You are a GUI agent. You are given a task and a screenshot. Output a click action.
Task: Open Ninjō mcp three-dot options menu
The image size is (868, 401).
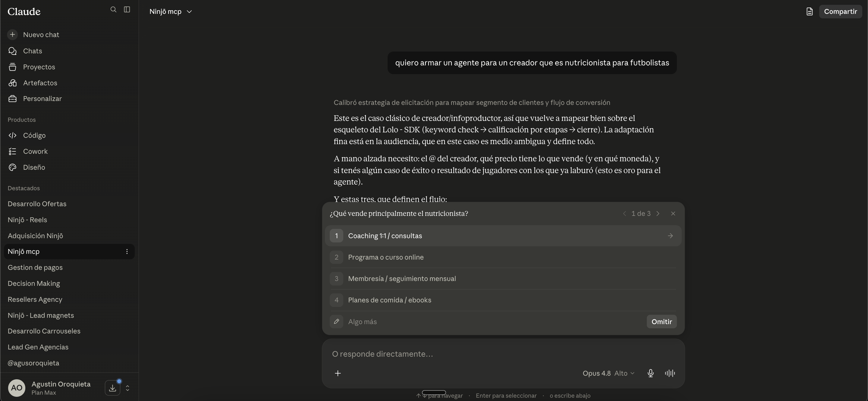click(127, 251)
